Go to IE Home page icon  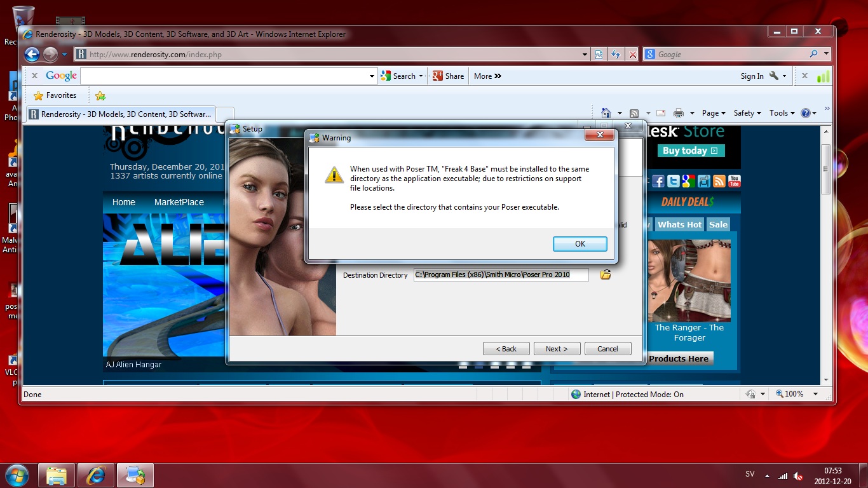(x=606, y=113)
